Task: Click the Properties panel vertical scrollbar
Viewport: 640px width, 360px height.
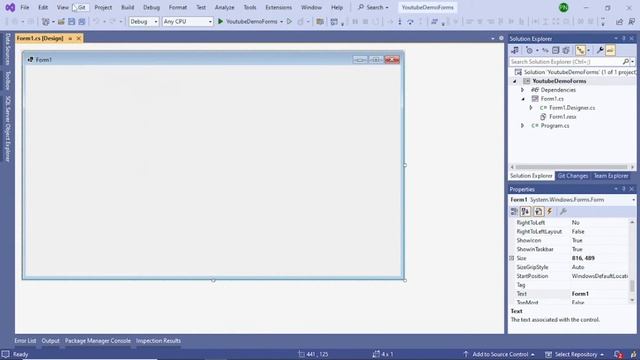Action: (x=632, y=261)
